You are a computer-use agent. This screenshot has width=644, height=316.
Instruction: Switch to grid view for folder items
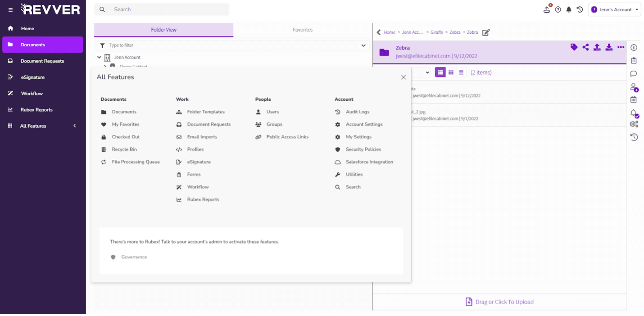pyautogui.click(x=451, y=72)
